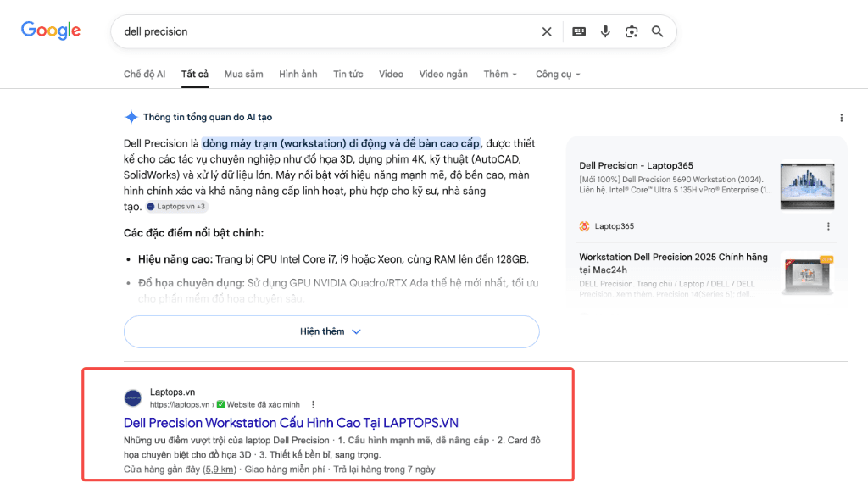Click the 5,9 km store distance link
Image resolution: width=868 pixels, height=489 pixels.
pos(219,470)
